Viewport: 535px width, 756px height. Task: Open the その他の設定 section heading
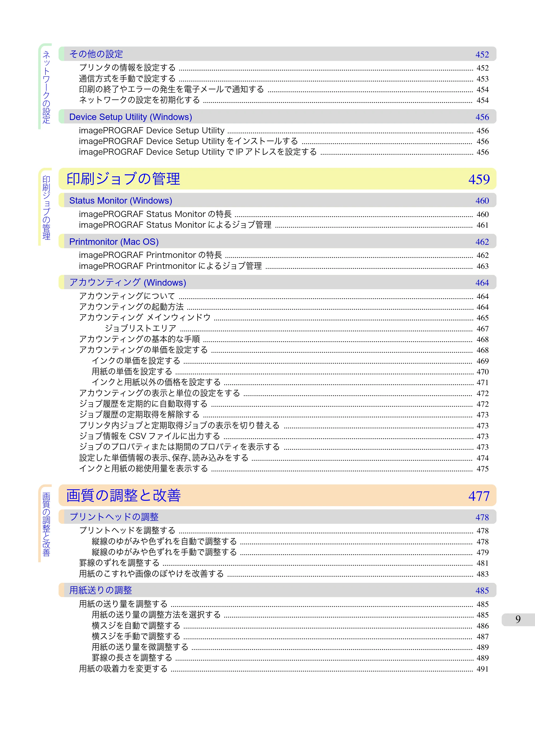[x=277, y=54]
